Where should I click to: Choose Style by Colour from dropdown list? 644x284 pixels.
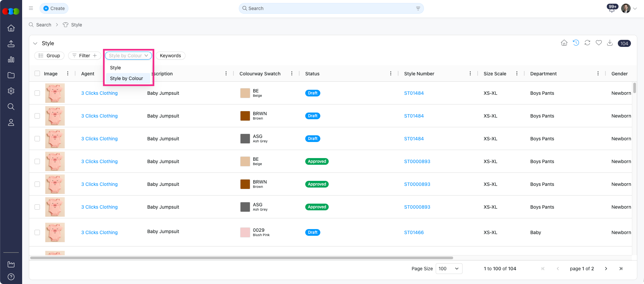point(126,78)
